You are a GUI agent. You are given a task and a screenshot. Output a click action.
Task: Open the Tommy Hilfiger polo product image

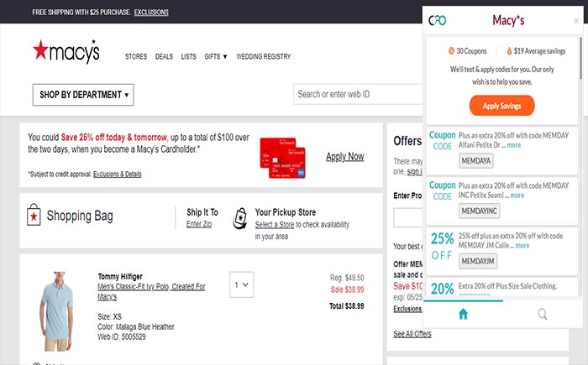[56, 311]
